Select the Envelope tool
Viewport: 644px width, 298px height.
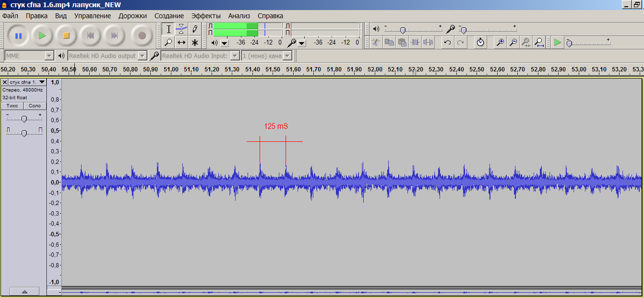click(181, 29)
